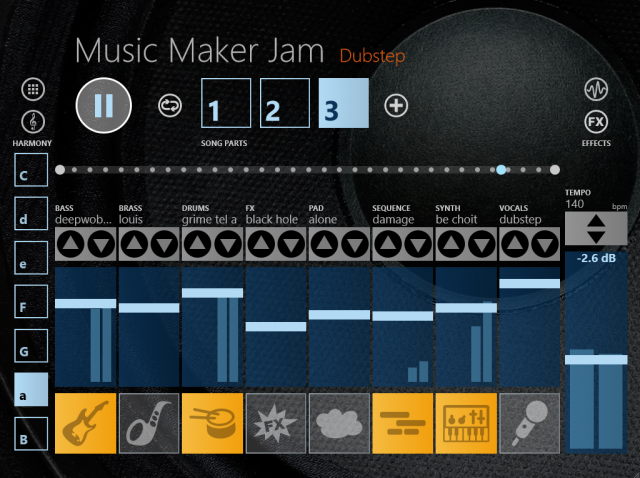The image size is (640, 478).
Task: Toggle the FX burst instrument tile
Action: pos(276,423)
